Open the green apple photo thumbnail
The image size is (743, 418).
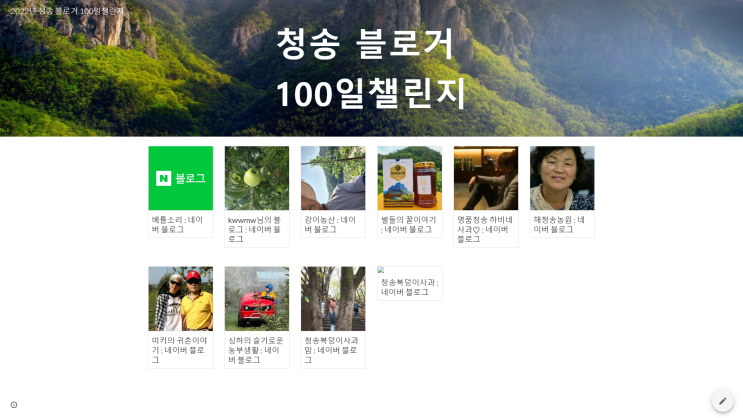[257, 178]
